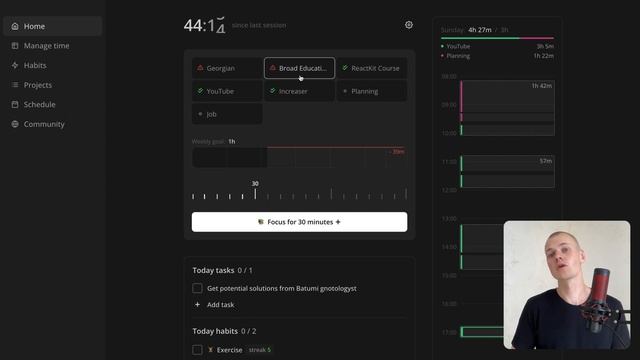The width and height of the screenshot is (640, 360).
Task: Click YouTube entry in day summary
Action: click(497, 47)
